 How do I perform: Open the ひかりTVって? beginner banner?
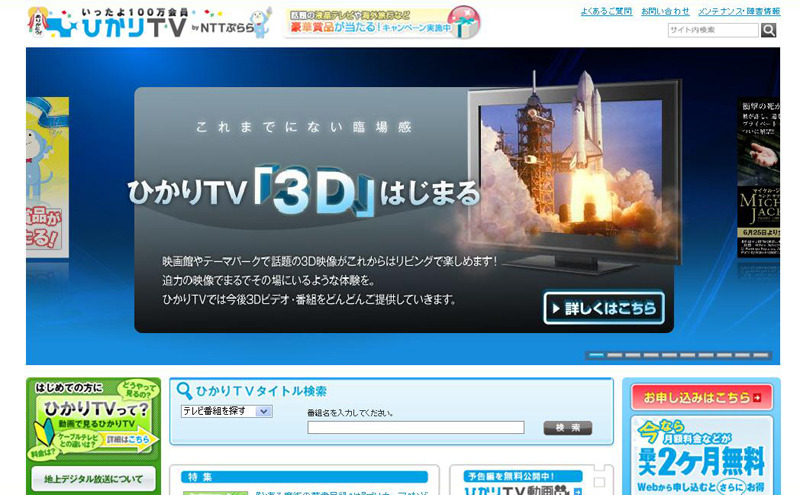tap(93, 418)
